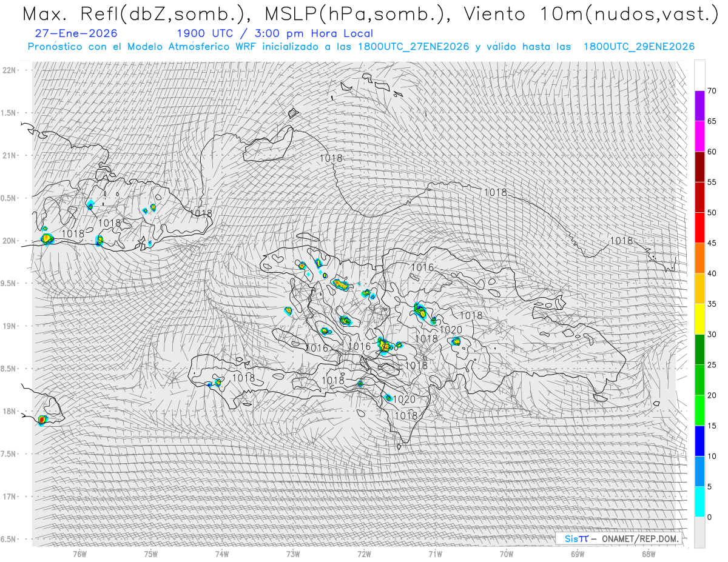Click the 72W longitude label
728x562 pixels.
point(364,554)
